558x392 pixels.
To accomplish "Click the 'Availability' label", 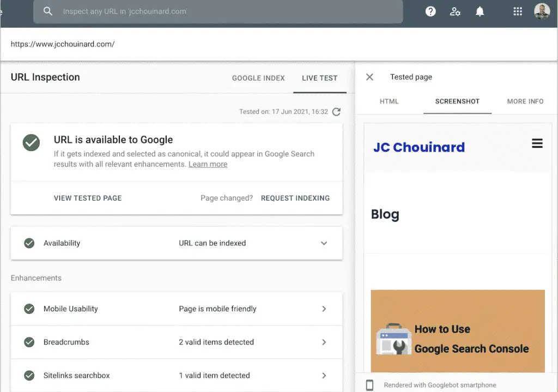I will point(62,243).
